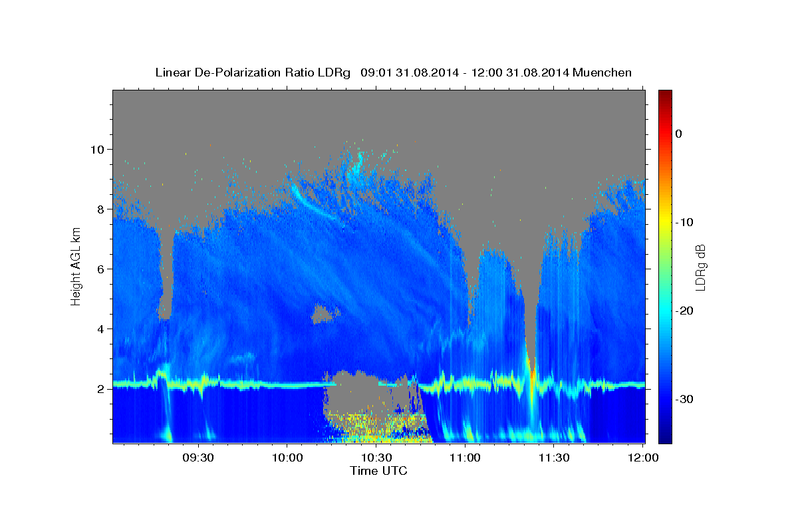Click the colorbar value -30
The height and width of the screenshot is (532, 798).
pyautogui.click(x=684, y=399)
